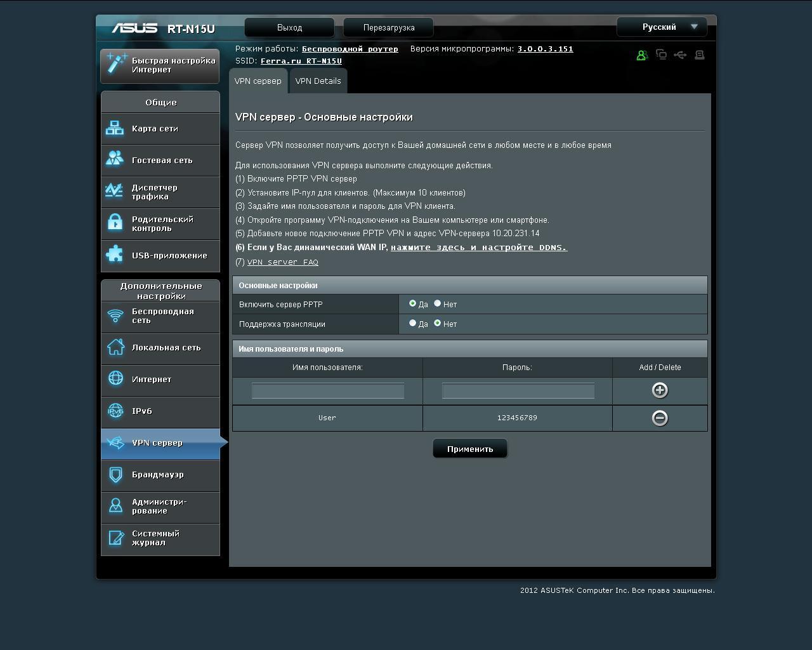Screen dimensions: 812x650
Task: Open the Network Map (Карта сети) icon
Action: [115, 128]
